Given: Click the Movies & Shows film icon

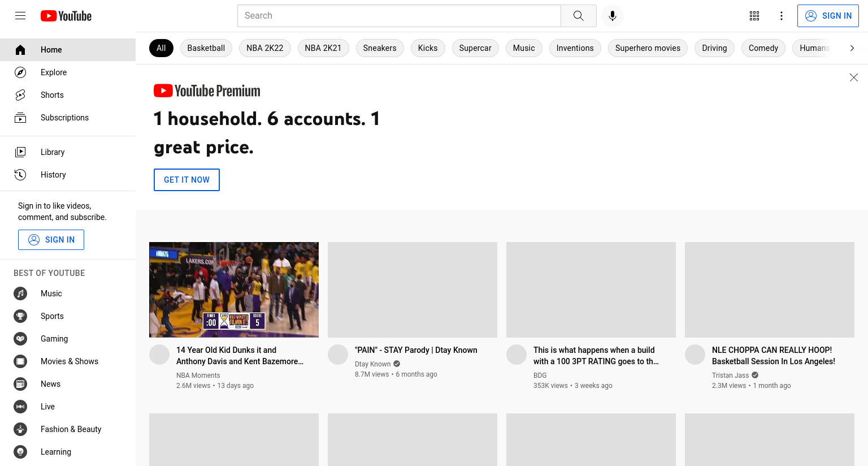Looking at the screenshot, I should click(20, 361).
